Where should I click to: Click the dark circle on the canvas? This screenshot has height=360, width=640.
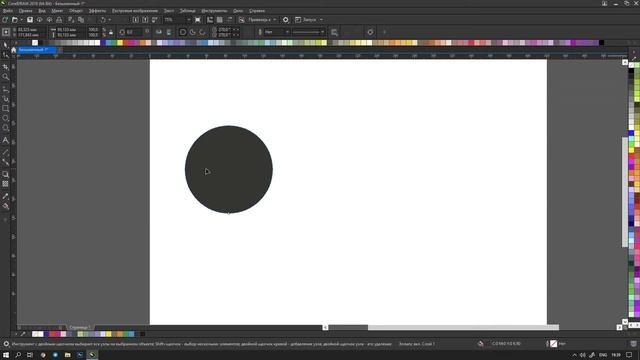coord(229,169)
